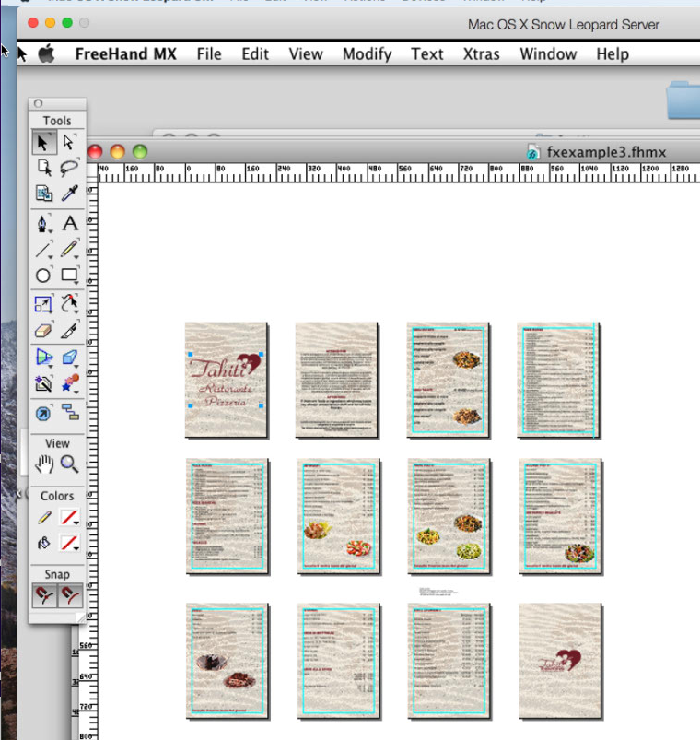Click the last page with small Tahiti logo
This screenshot has width=700, height=740.
tap(560, 660)
